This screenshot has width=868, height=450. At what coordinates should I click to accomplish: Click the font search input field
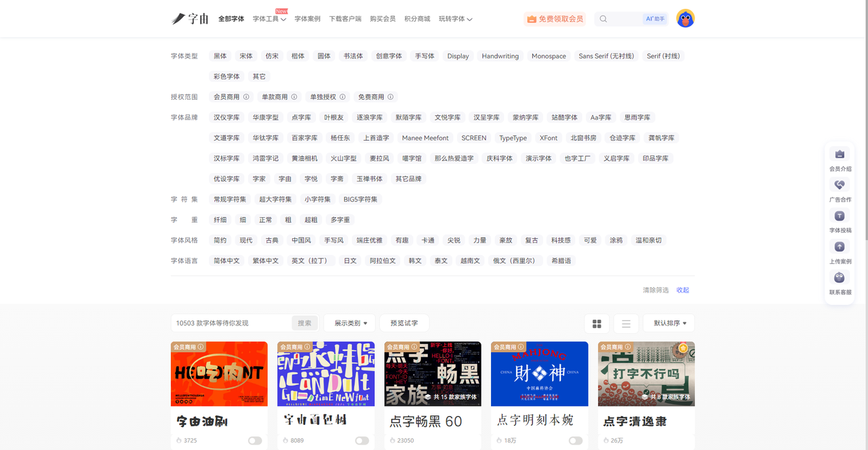tap(232, 323)
